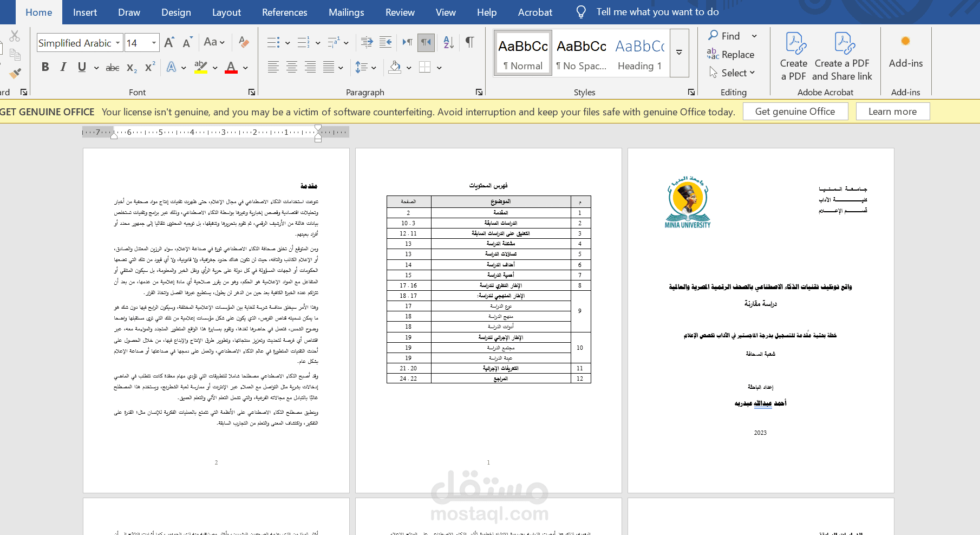Click the Text Effects icon
Viewport: 980px width, 535px height.
click(172, 67)
